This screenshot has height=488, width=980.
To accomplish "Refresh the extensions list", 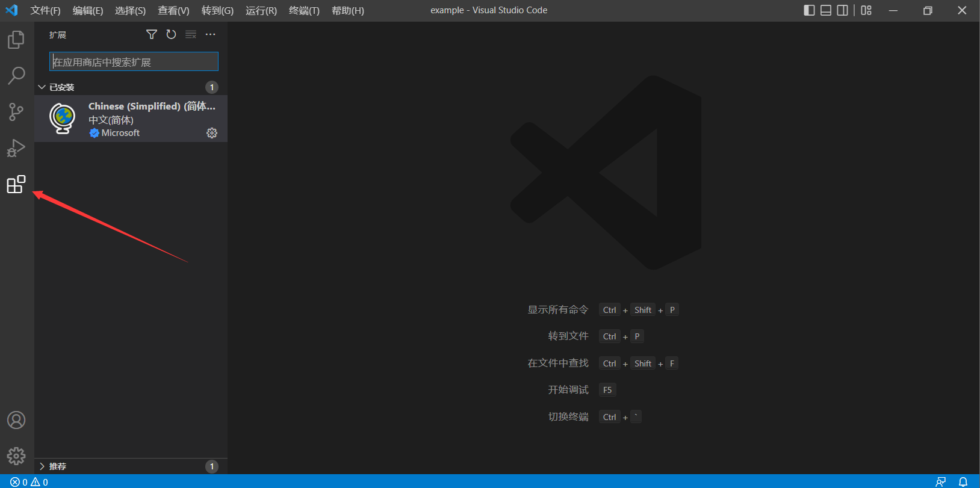I will point(171,34).
